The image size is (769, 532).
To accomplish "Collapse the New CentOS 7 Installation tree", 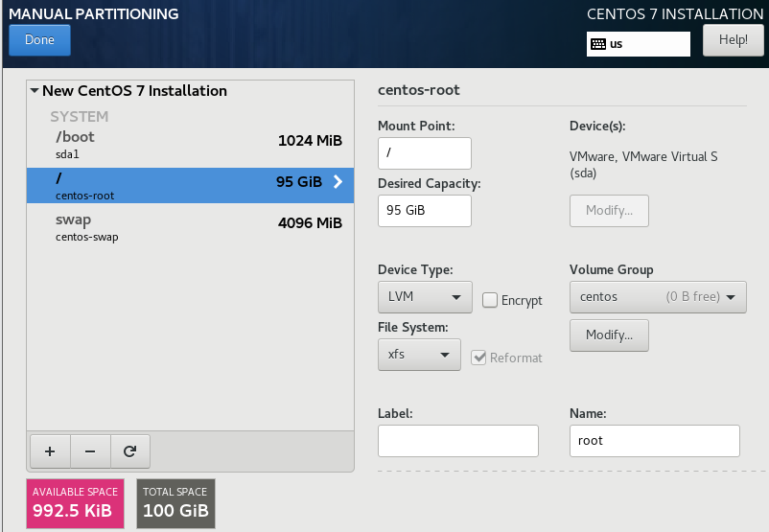I will [x=35, y=91].
